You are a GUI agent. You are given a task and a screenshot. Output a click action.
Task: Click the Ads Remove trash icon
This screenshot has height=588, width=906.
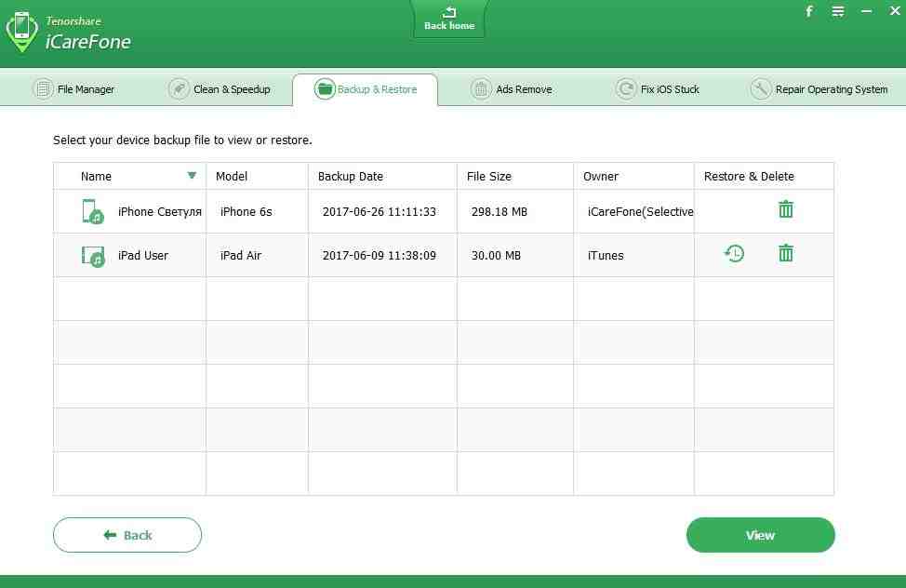[x=480, y=89]
